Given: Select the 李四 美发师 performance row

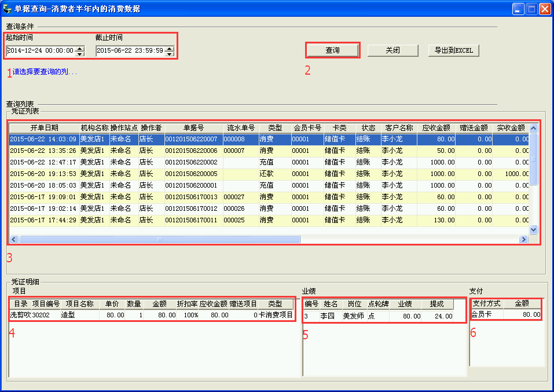Looking at the screenshot, I should (378, 316).
